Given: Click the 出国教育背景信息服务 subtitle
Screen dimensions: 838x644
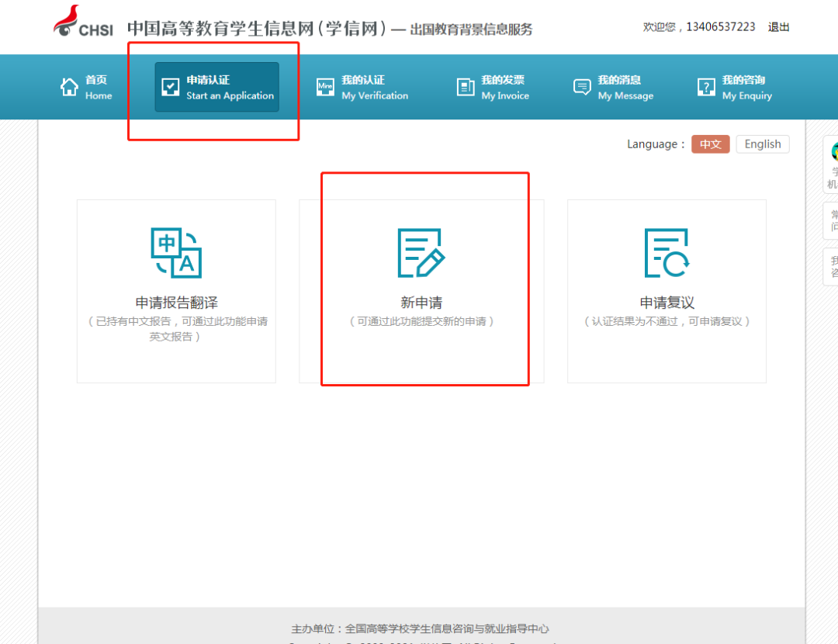Looking at the screenshot, I should [x=472, y=29].
